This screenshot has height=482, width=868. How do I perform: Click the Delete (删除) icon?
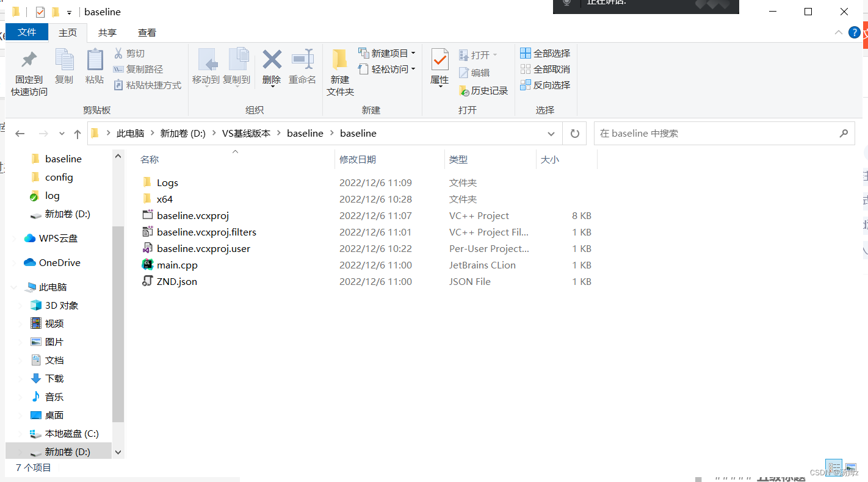pyautogui.click(x=271, y=68)
